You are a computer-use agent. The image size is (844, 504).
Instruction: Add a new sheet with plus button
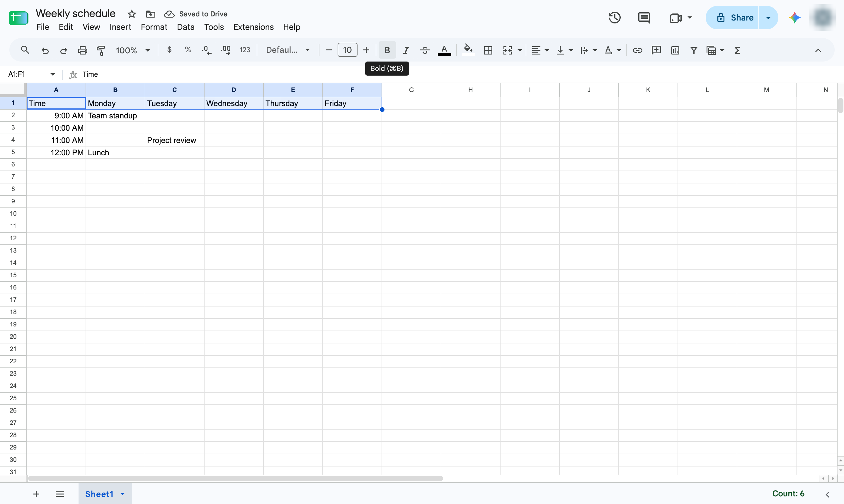(x=36, y=494)
